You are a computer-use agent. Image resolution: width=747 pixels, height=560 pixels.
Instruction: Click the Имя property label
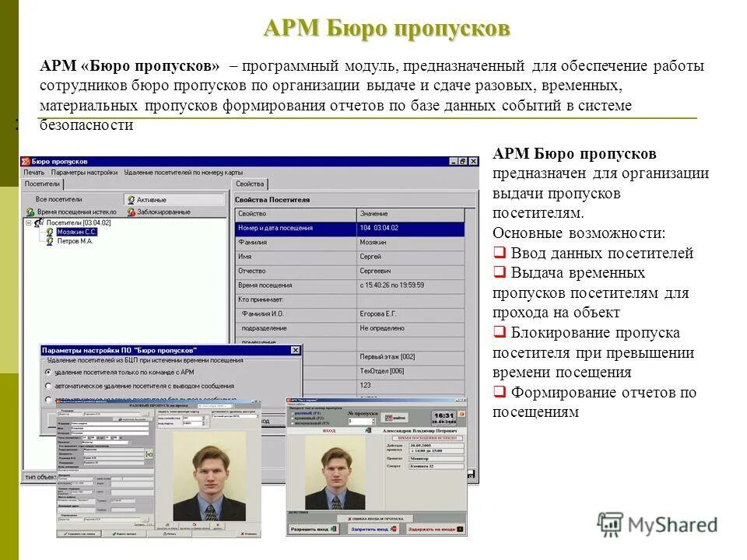click(x=245, y=257)
